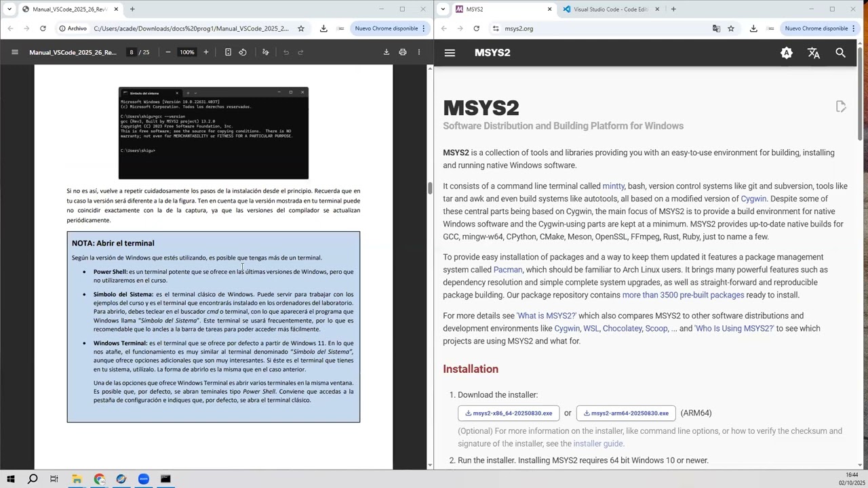Click the edit page icon beside MSYS2 heading

coord(841,106)
